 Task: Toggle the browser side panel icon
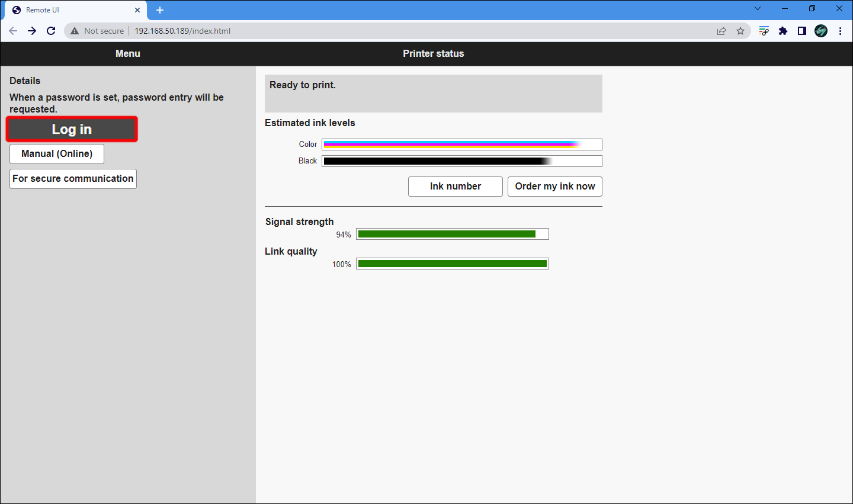pos(802,31)
